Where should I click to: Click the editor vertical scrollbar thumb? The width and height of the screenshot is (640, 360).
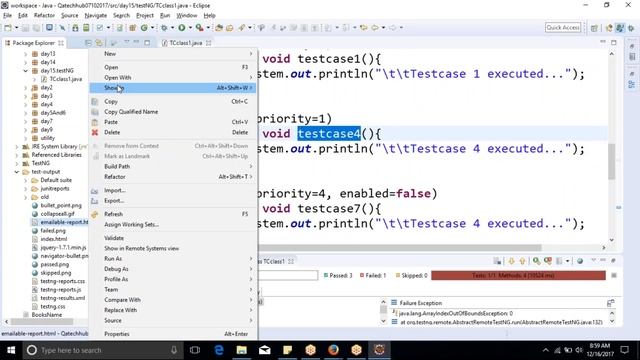point(611,162)
